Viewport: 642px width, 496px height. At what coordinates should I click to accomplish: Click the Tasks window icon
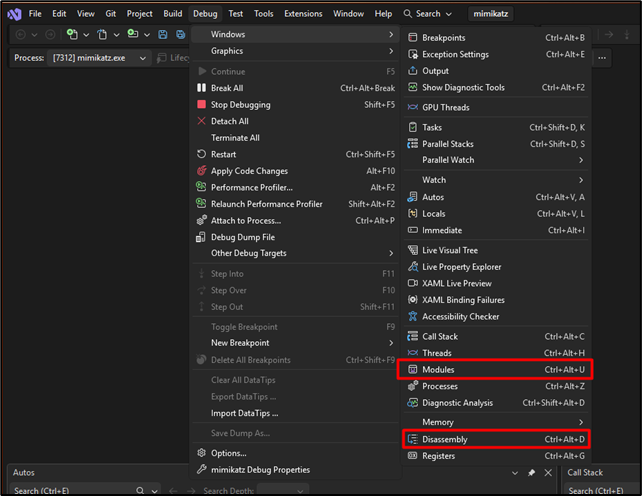[x=413, y=127]
